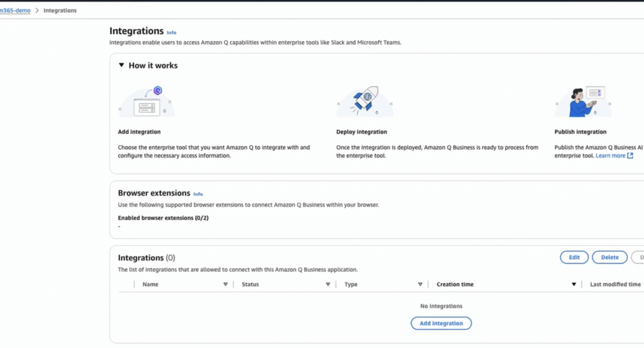The width and height of the screenshot is (644, 348).
Task: Select the Publish integration step title
Action: pyautogui.click(x=580, y=132)
